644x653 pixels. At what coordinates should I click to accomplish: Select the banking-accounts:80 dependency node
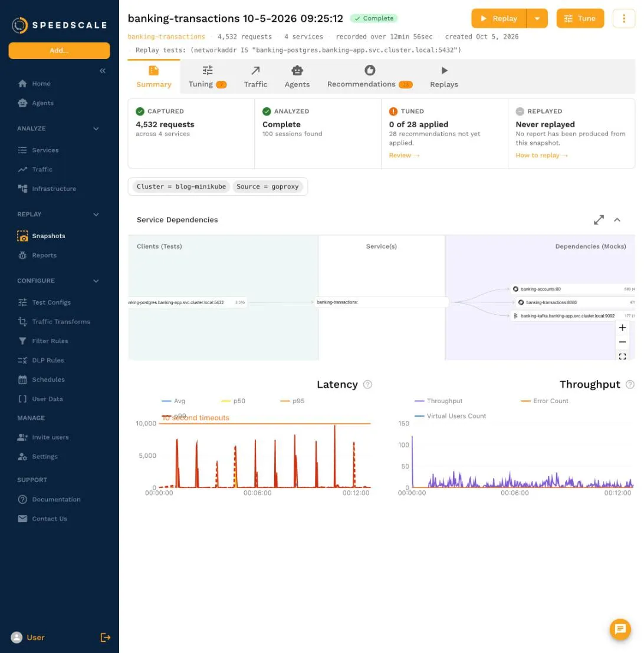[x=572, y=289]
